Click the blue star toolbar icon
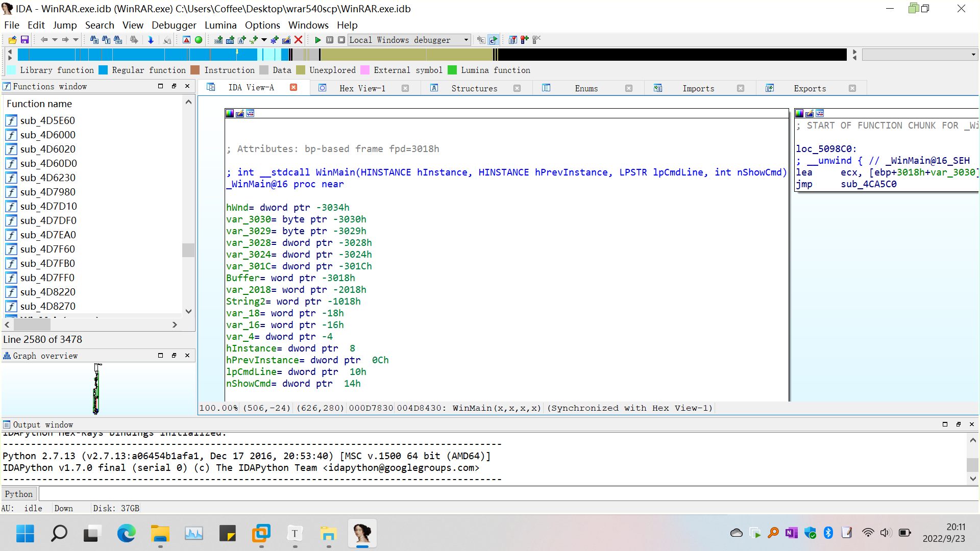 tap(275, 40)
